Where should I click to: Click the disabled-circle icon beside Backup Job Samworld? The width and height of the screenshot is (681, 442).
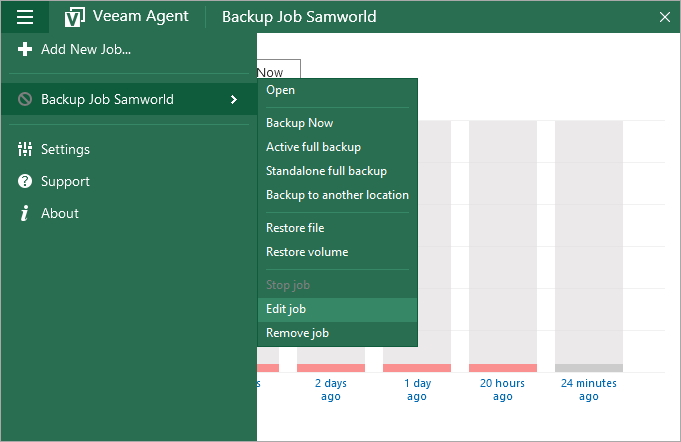25,99
